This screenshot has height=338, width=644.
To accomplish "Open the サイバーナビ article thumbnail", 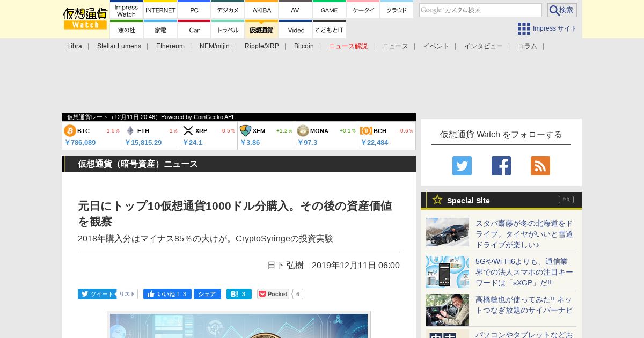I will click(448, 310).
